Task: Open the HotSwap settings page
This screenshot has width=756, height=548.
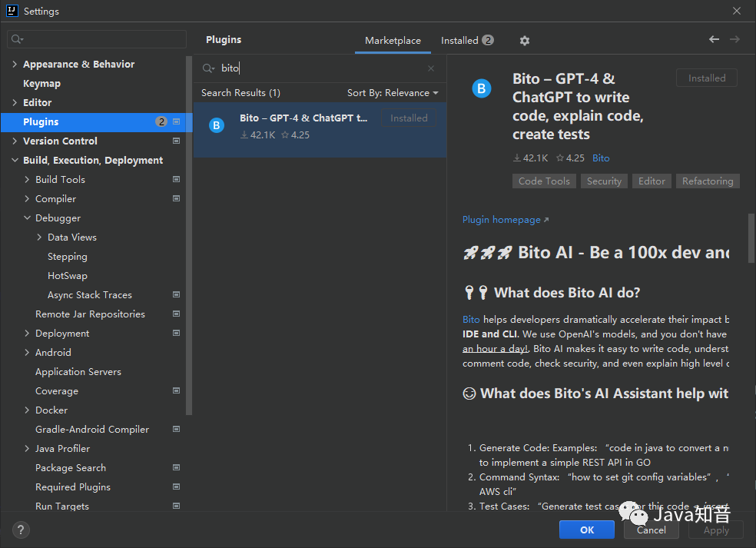Action: [68, 275]
